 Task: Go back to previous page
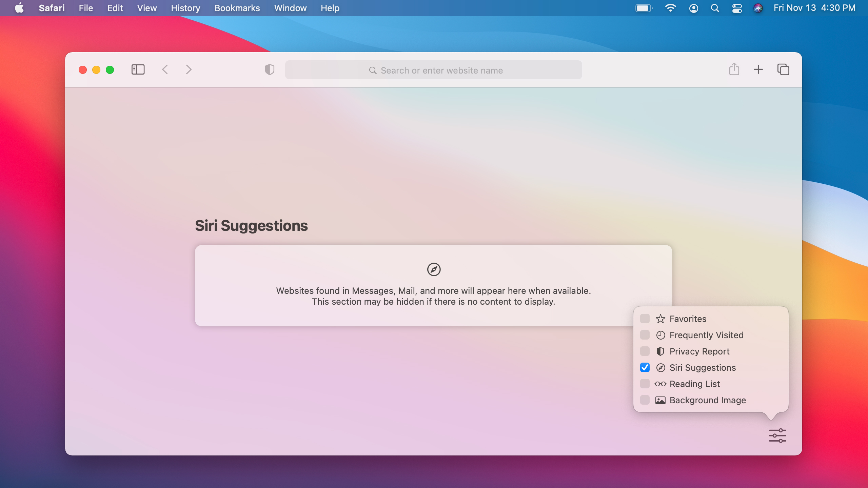[165, 70]
